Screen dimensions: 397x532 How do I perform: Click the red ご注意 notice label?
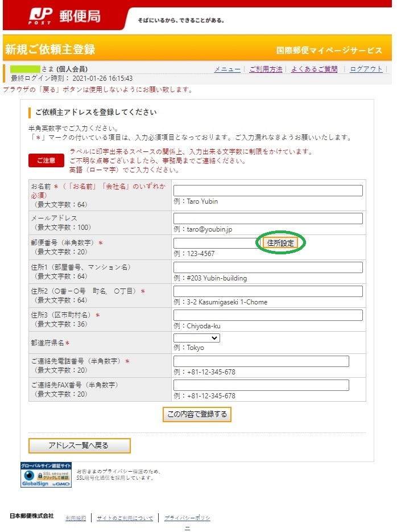(x=46, y=160)
